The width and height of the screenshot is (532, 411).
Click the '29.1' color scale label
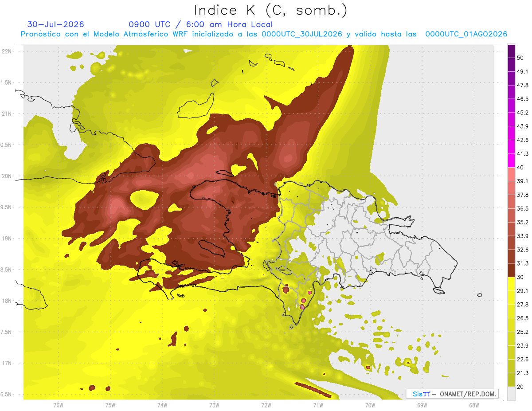click(x=523, y=291)
